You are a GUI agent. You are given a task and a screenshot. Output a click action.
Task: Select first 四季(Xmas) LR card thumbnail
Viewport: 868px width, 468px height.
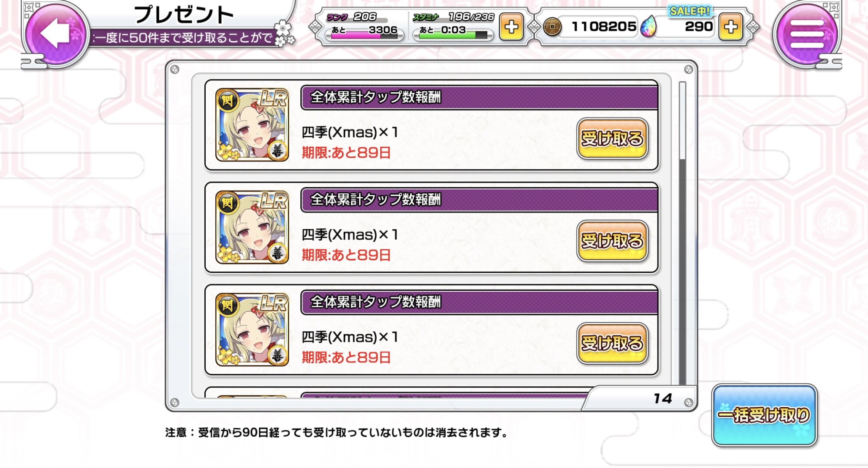(x=252, y=125)
